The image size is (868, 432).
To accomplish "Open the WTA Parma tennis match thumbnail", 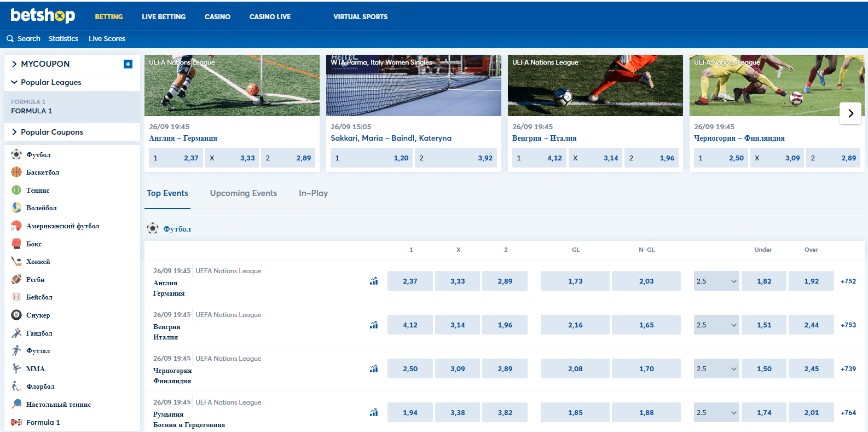I will [x=414, y=85].
